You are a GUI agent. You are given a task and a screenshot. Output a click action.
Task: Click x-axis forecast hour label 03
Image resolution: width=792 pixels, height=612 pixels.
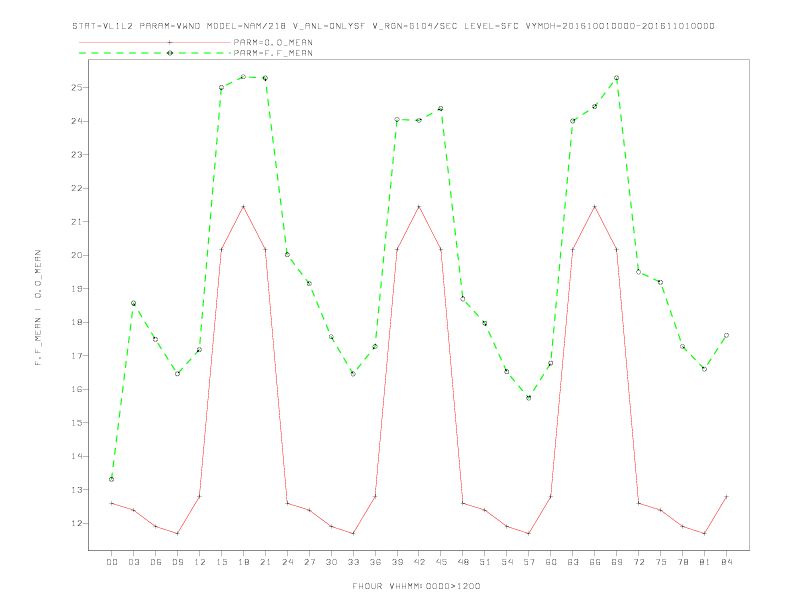click(133, 562)
